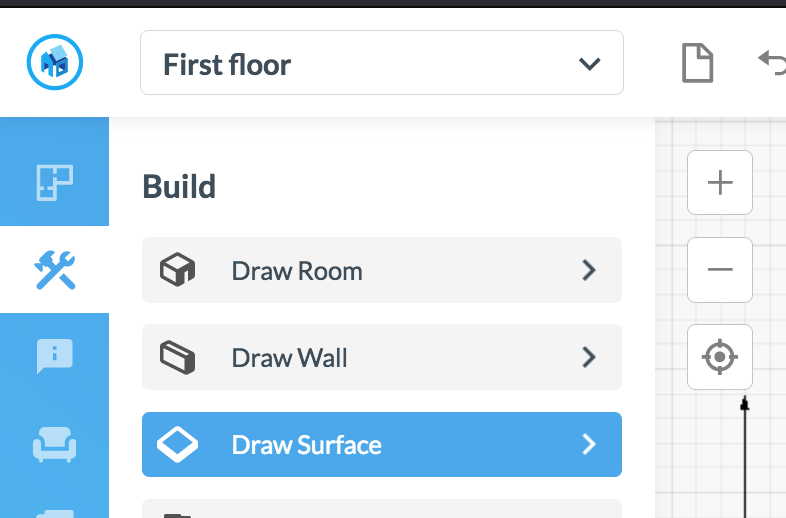786x518 pixels.
Task: Open the info comment sidebar icon
Action: [x=55, y=356]
